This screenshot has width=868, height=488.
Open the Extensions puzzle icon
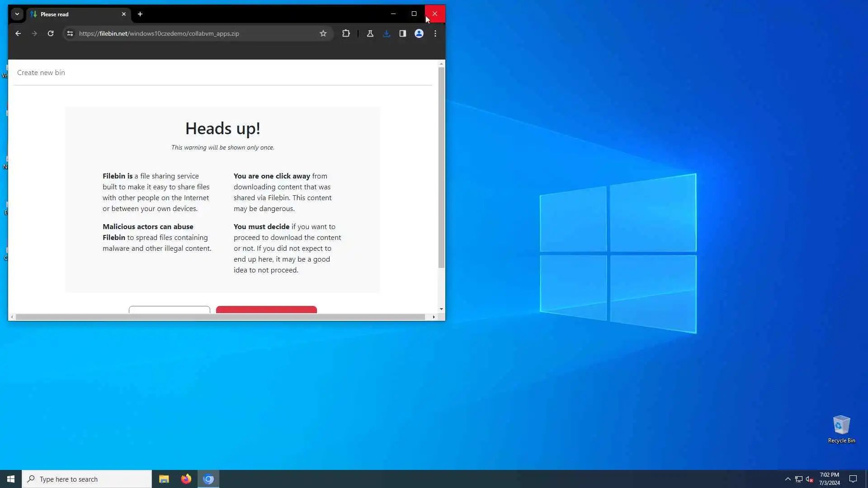tap(346, 33)
